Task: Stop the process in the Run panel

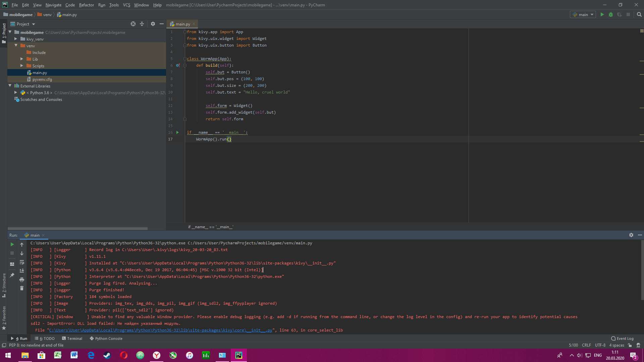Action: pyautogui.click(x=12, y=253)
